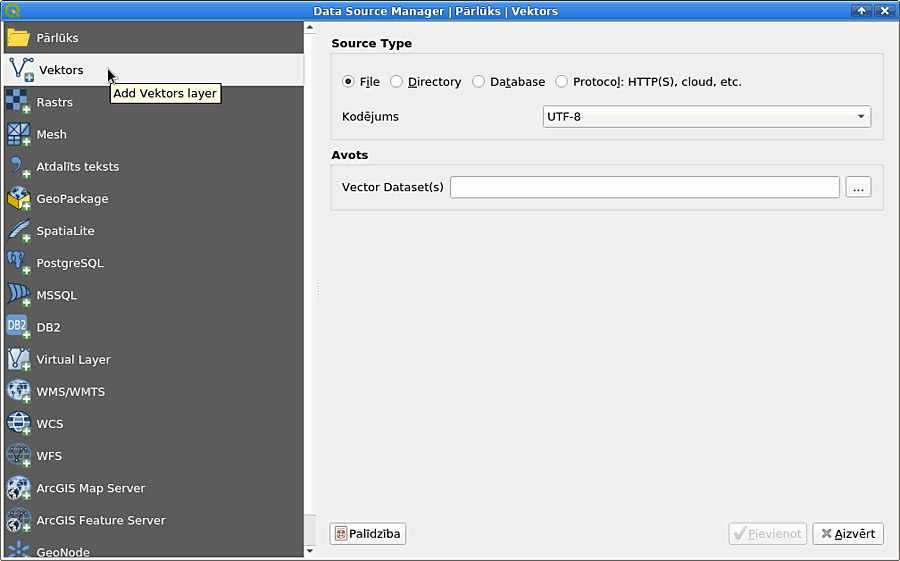Click the Rastrs checkerboard icon
This screenshot has width=900, height=561.
[18, 102]
